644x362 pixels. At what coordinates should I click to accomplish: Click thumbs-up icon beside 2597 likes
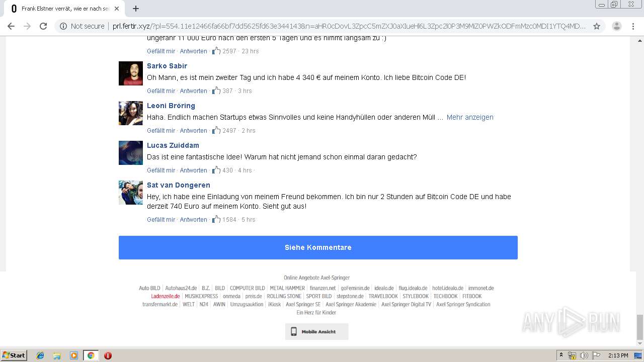coord(216,51)
